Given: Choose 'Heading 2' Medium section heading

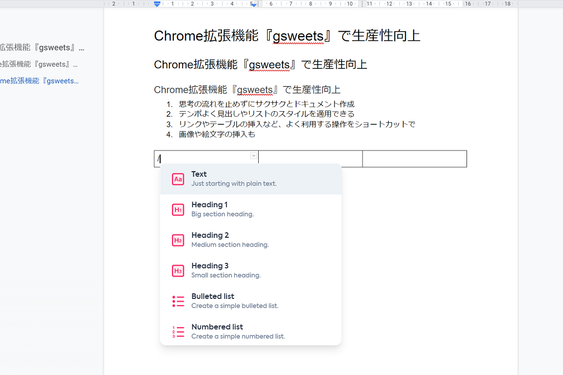Looking at the screenshot, I should coord(251,240).
